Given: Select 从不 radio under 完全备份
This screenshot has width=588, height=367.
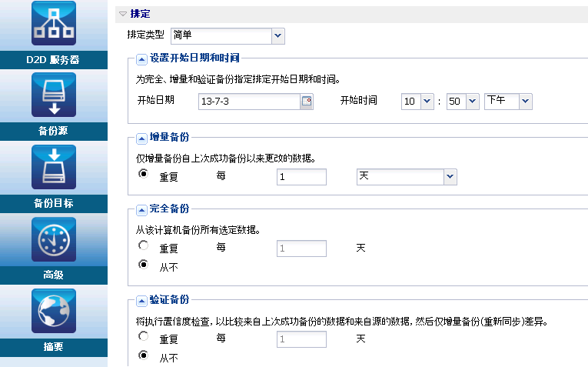Looking at the screenshot, I should pyautogui.click(x=143, y=265).
